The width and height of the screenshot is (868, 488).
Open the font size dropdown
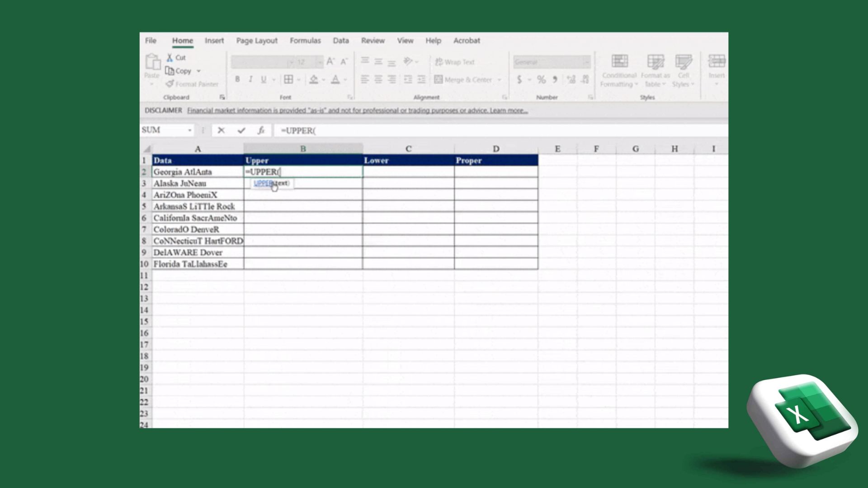(x=320, y=62)
